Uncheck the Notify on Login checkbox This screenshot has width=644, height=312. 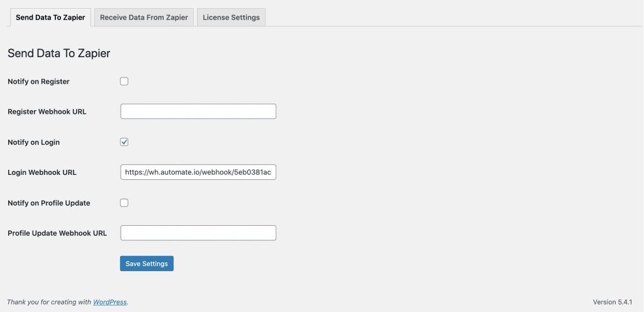(124, 142)
